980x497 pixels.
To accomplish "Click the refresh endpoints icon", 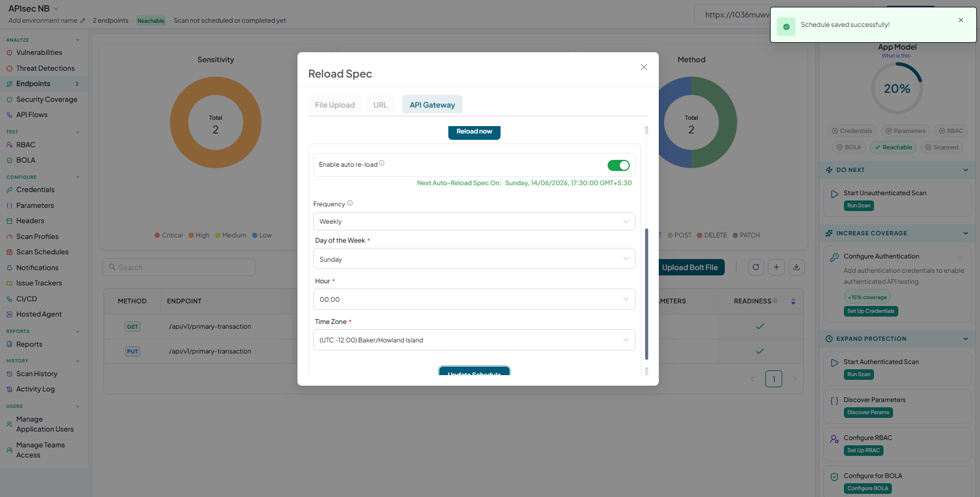I will point(756,267).
